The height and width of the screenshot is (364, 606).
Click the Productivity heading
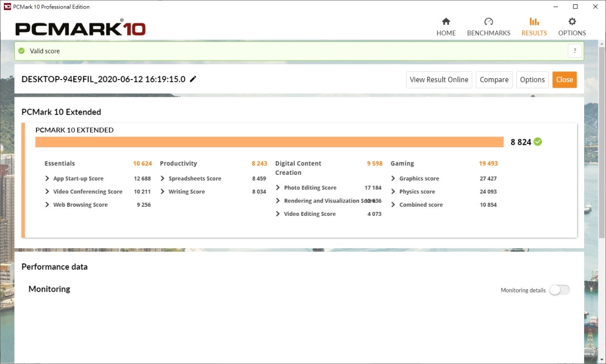click(x=178, y=163)
